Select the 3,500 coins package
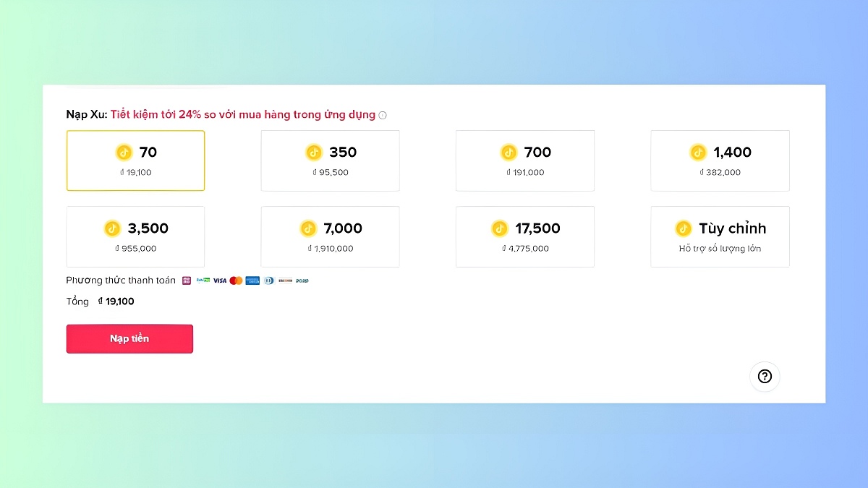The width and height of the screenshot is (868, 488). [135, 236]
